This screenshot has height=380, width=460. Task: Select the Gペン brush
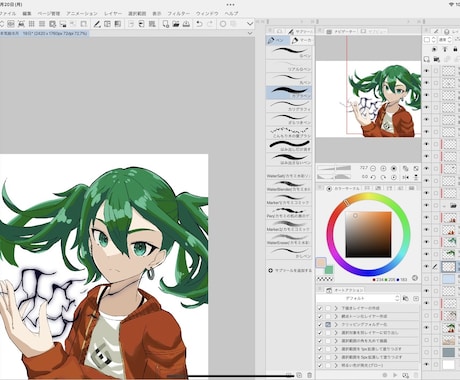coord(289,52)
